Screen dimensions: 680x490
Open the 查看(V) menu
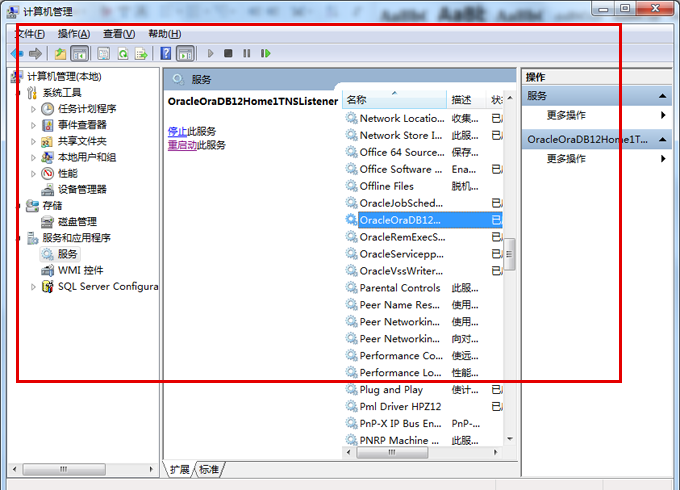119,34
